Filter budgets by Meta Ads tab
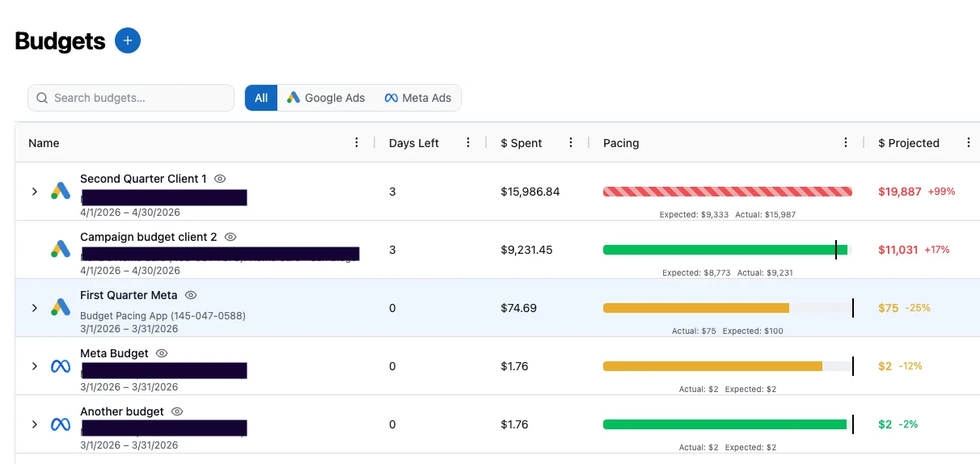Viewport: 980px width, 464px height. tap(418, 98)
